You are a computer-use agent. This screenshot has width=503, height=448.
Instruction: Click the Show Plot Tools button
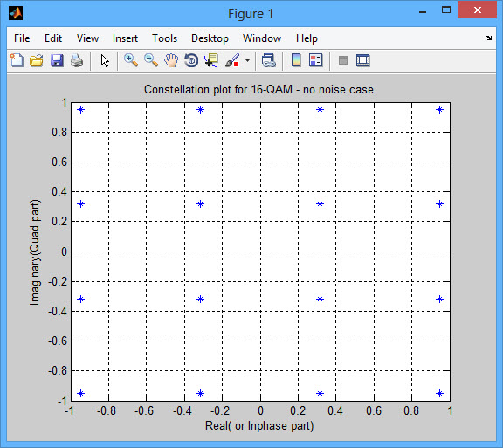tap(363, 60)
